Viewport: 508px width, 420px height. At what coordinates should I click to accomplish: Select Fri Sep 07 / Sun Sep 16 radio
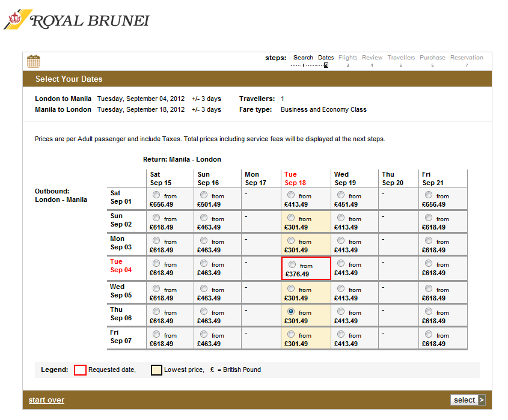click(203, 334)
